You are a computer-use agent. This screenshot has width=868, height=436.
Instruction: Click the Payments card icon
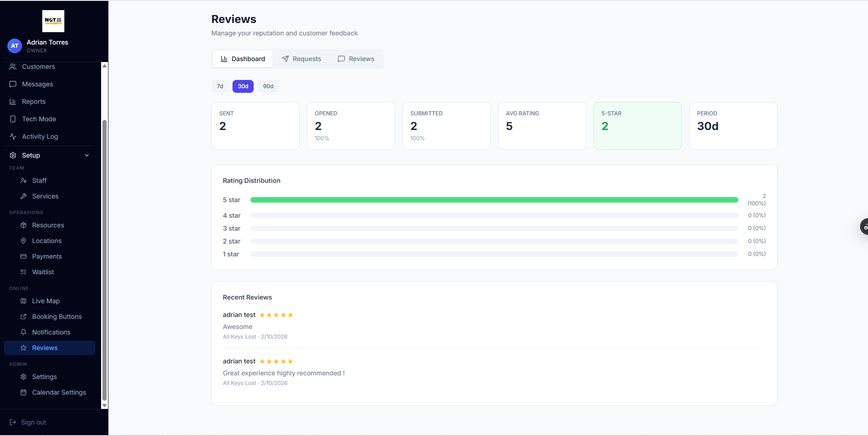pyautogui.click(x=23, y=256)
